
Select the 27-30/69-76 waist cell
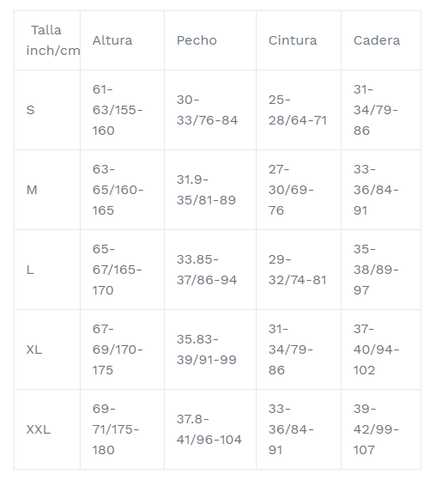(299, 190)
